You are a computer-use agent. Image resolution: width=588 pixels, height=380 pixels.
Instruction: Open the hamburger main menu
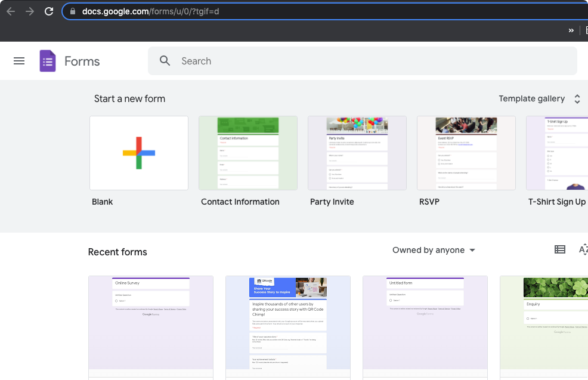click(x=19, y=61)
